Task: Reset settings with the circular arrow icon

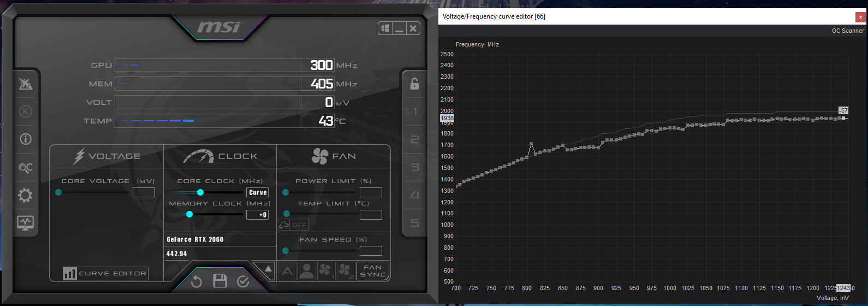Action: click(197, 281)
